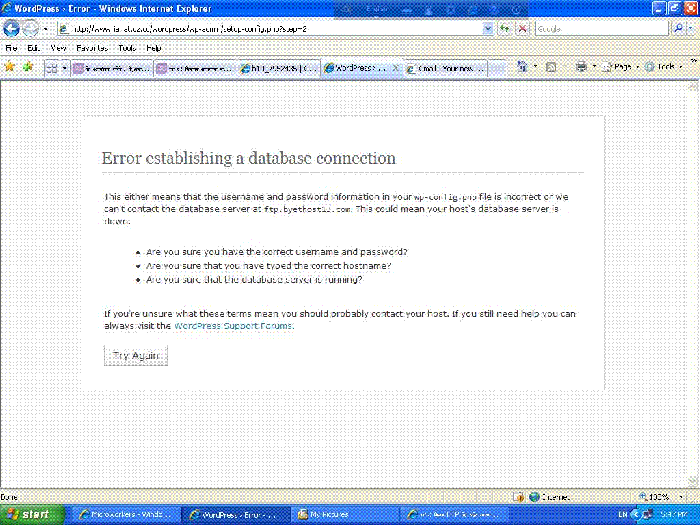Open the Home button dropdown arrow
Viewport: 700px width, 525px height.
click(535, 67)
